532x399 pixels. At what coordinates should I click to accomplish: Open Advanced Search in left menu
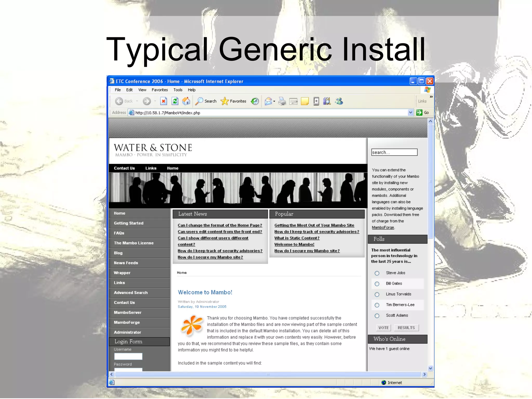pos(139,293)
